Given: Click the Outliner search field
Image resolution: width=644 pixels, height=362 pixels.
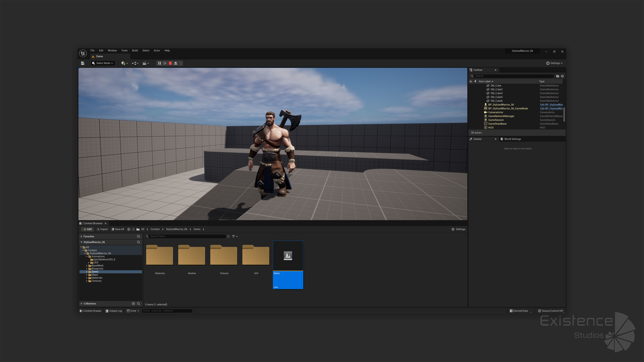Looking at the screenshot, I should 512,76.
